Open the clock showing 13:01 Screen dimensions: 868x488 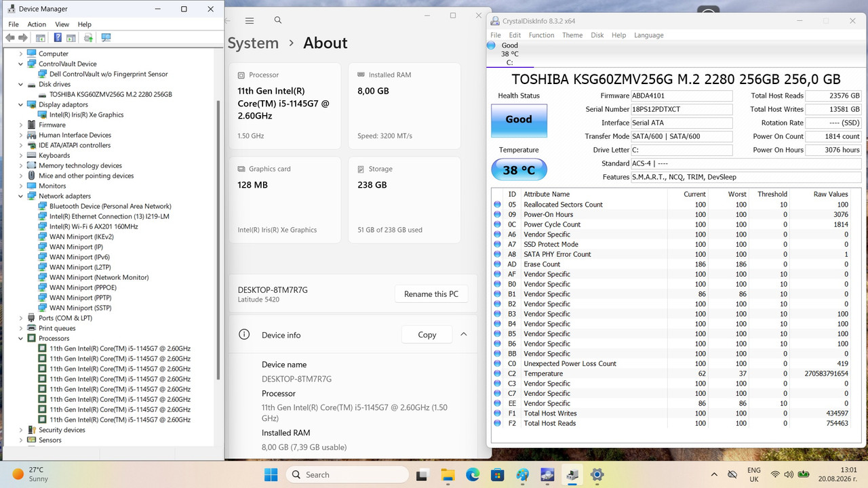point(839,474)
